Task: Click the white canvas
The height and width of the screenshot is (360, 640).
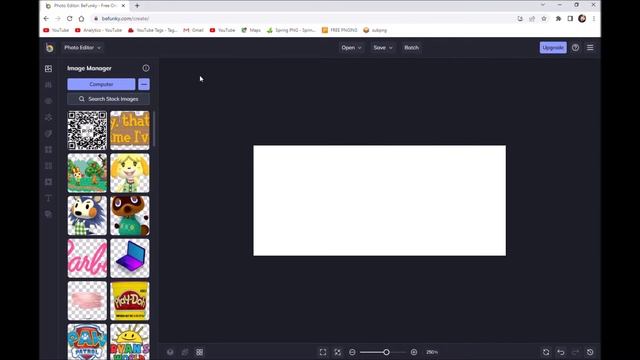Action: pos(380,200)
